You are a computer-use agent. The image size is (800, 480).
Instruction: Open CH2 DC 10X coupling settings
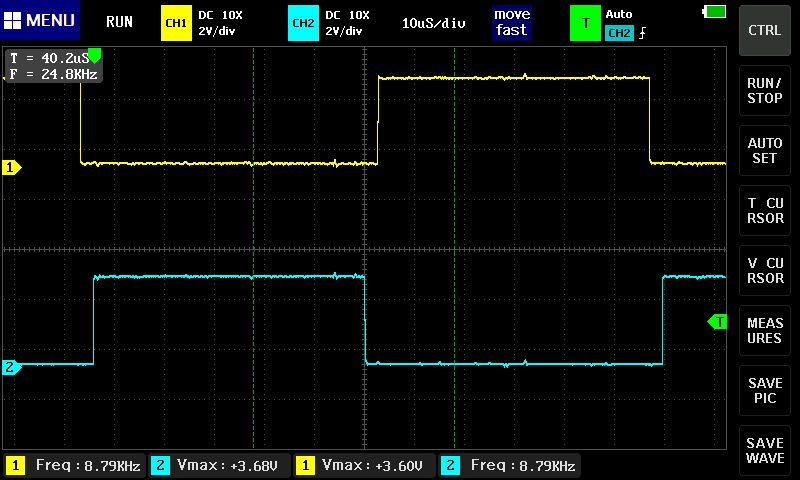pos(347,22)
